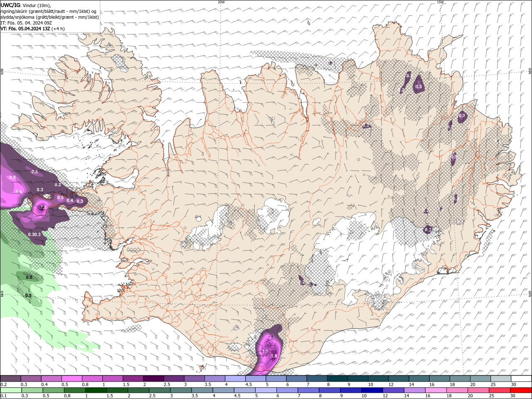Pick the pale green 0.1 rain swatch
The image size is (532, 399).
click(11, 390)
